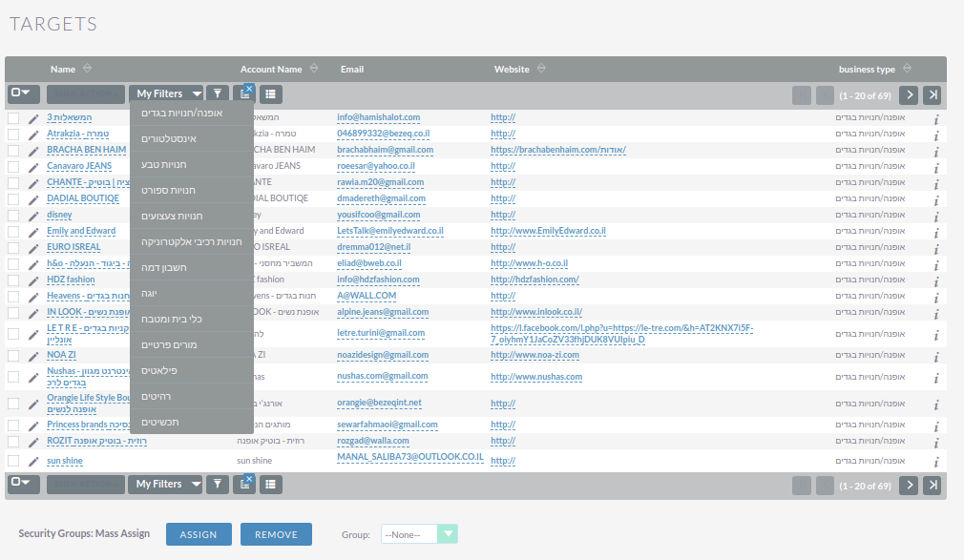Viewport: 964px width, 560px height.
Task: Open column chooser icon in top toolbar
Action: [244, 94]
